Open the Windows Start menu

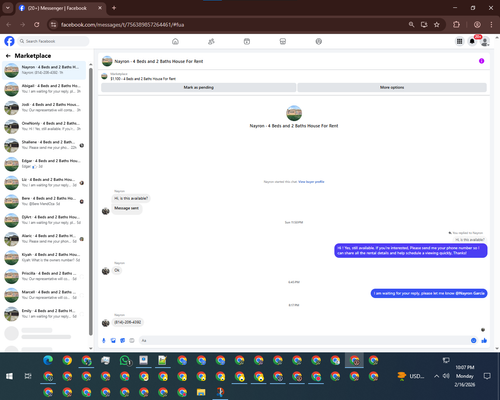9,376
